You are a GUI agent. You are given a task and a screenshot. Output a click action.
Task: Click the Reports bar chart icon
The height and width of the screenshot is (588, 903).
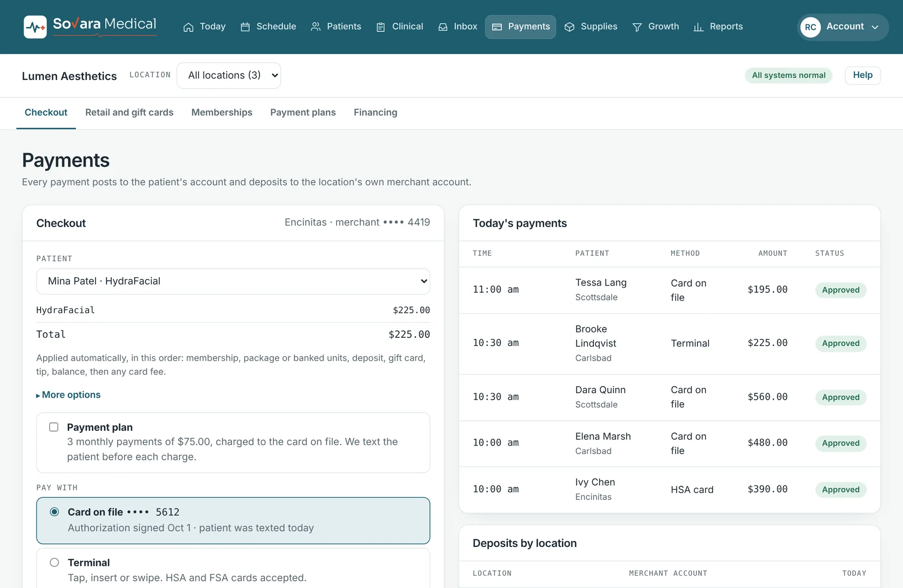698,27
